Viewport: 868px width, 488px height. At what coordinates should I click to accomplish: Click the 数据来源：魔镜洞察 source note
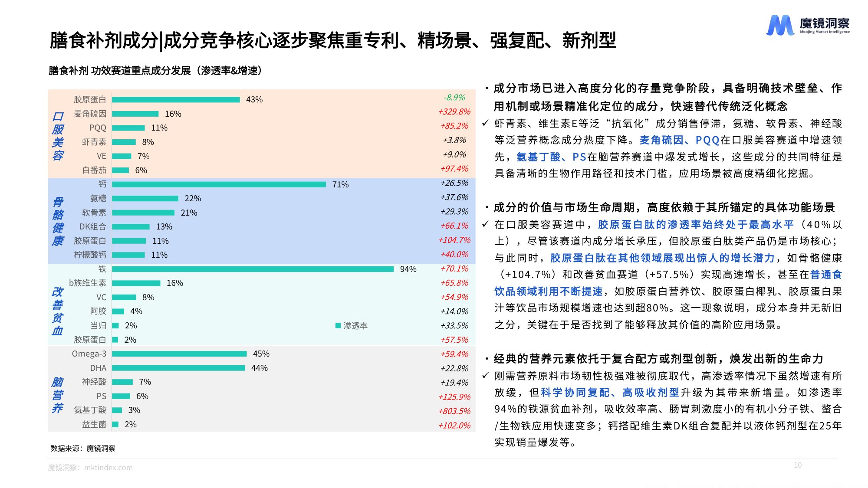click(83, 449)
